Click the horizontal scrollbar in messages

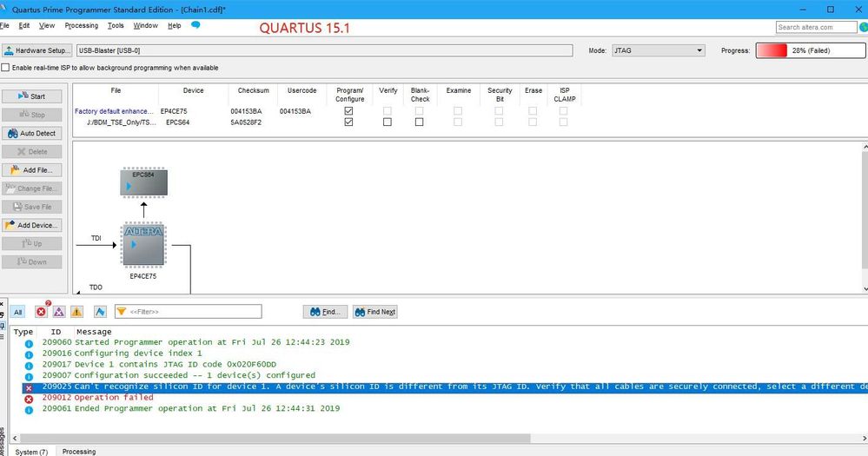pyautogui.click(x=275, y=439)
